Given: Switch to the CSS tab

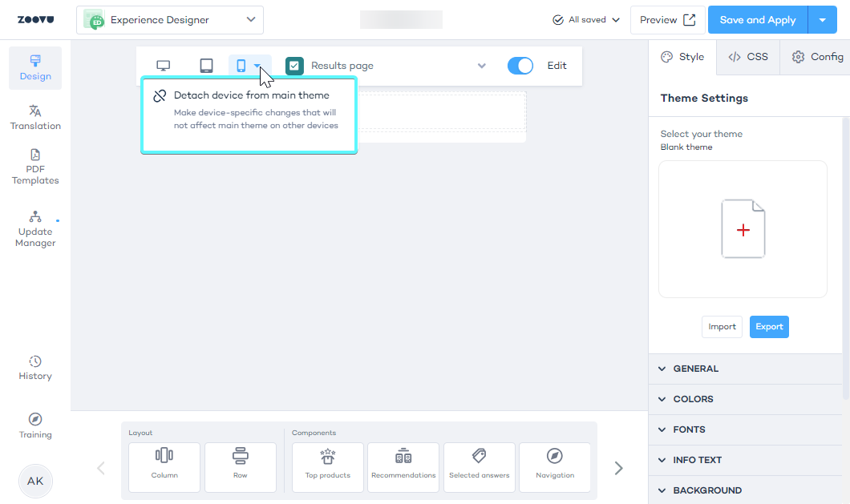Looking at the screenshot, I should 747,57.
